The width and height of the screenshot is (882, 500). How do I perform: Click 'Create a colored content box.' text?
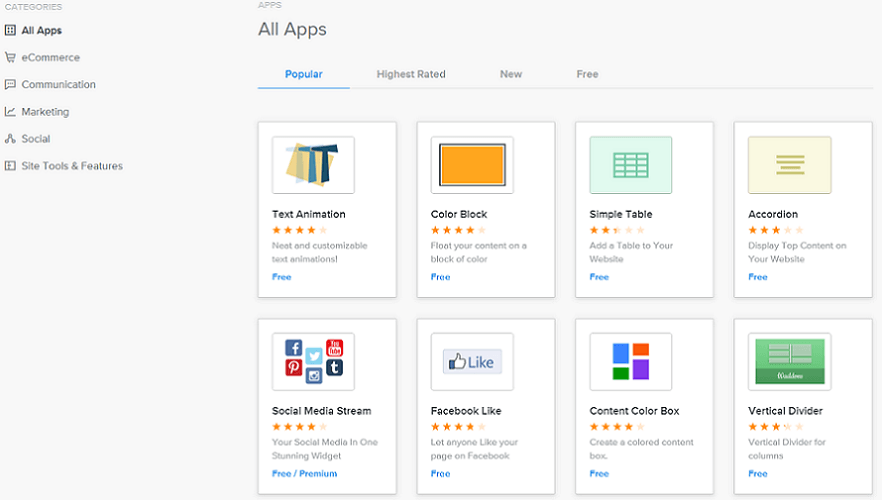[x=641, y=449]
